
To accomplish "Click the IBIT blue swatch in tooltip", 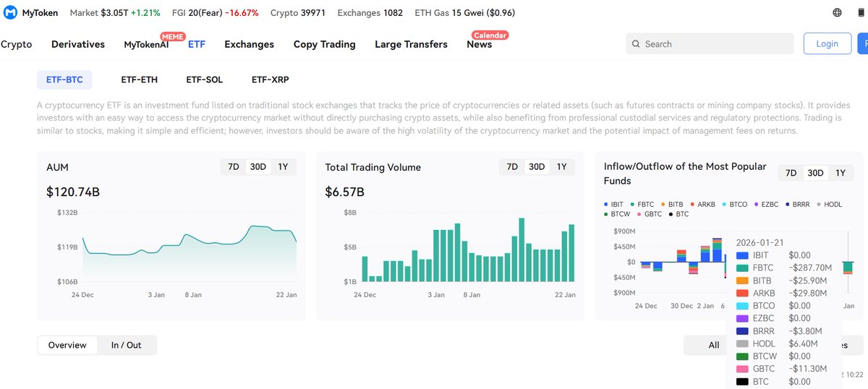I will (x=741, y=256).
